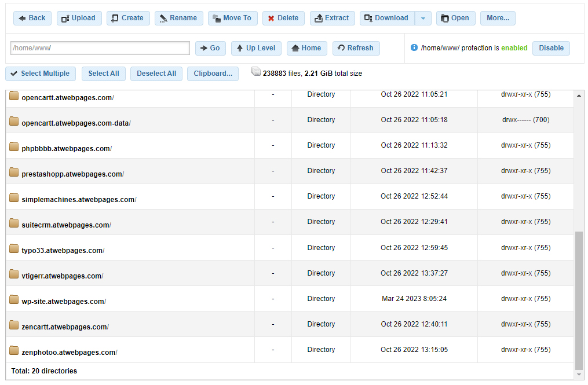The image size is (588, 385).
Task: Select the red Delete icon
Action: point(270,18)
